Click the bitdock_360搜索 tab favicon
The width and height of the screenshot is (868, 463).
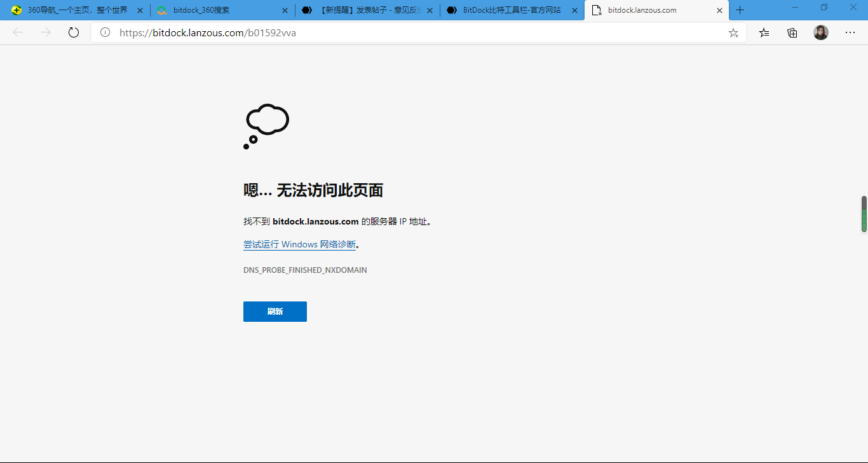(162, 10)
